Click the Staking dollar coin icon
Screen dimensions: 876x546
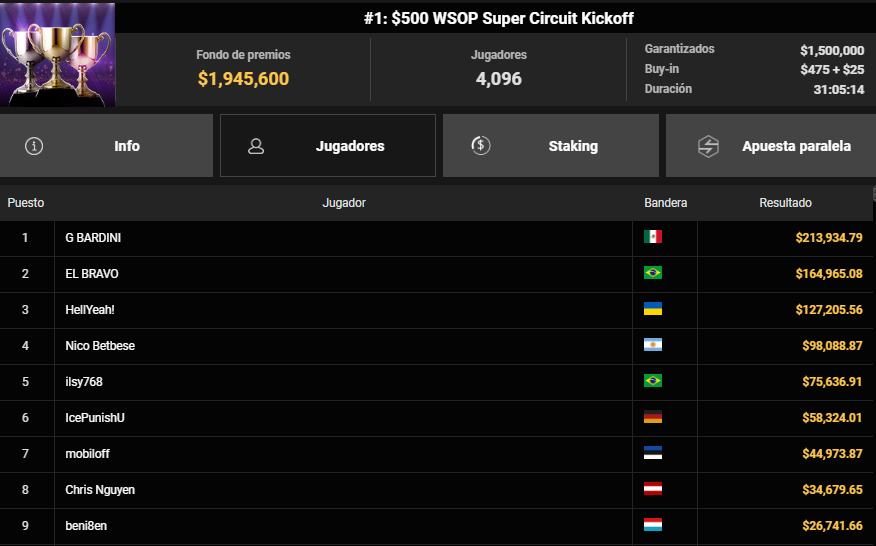(480, 146)
